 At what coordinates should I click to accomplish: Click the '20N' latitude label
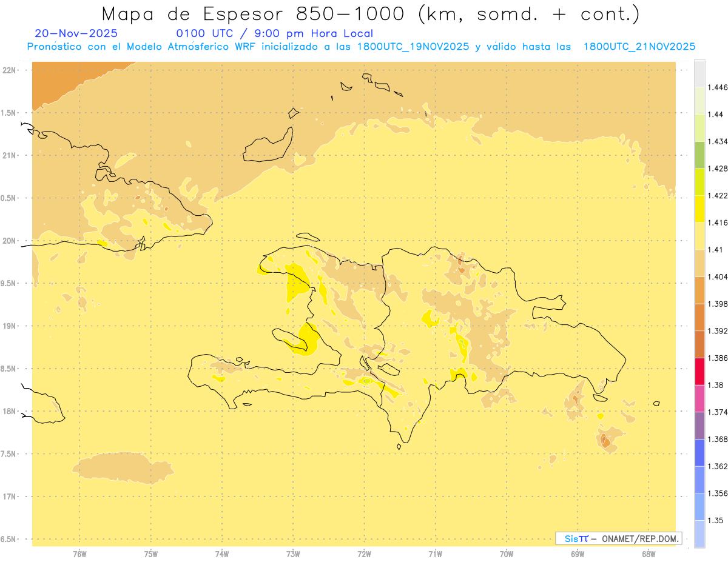pos(10,241)
